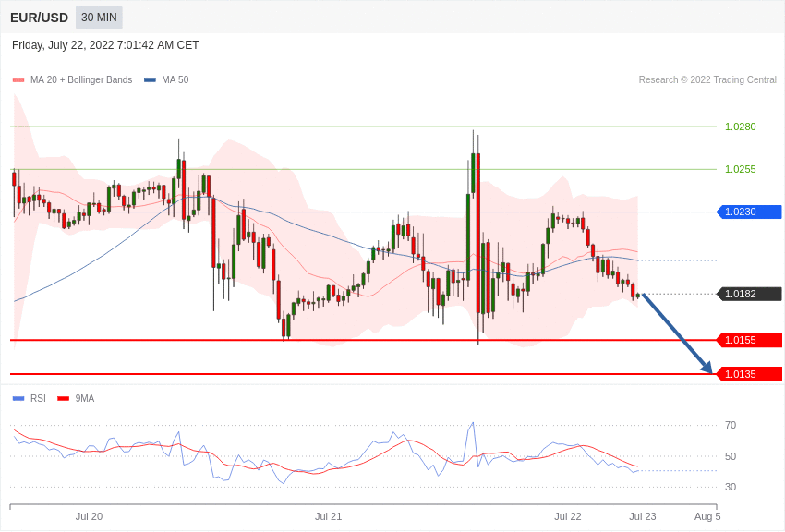This screenshot has height=532, width=785.
Task: Click the 30 MIN timeframe badge
Action: (99, 18)
